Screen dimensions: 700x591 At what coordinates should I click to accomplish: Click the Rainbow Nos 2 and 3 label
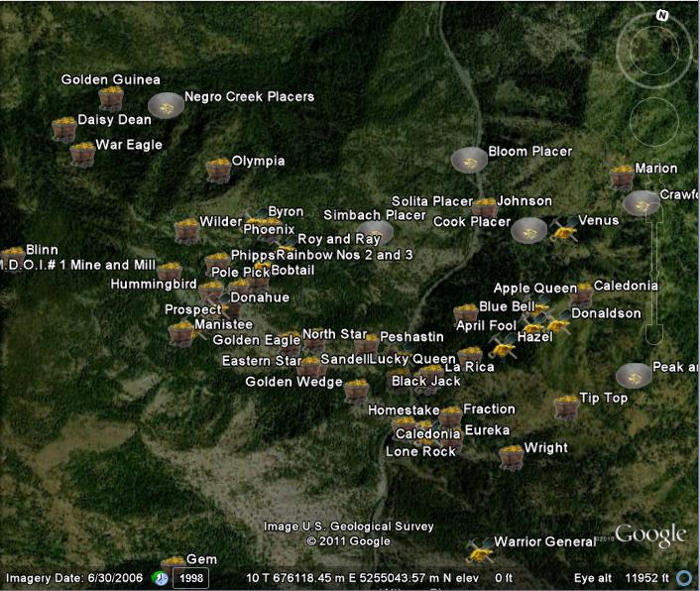coord(344,255)
